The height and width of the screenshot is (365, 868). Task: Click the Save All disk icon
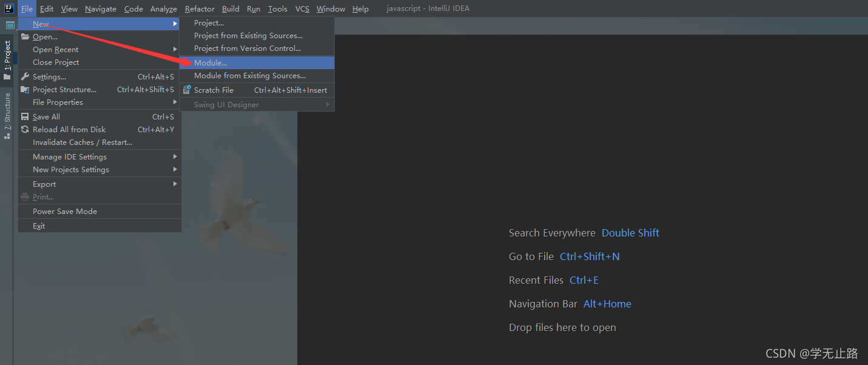tap(24, 116)
